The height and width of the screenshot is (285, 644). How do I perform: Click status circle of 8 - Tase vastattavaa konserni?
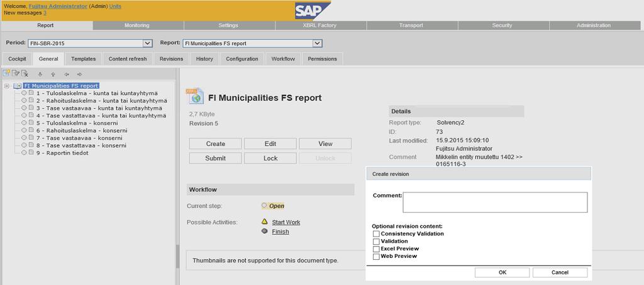tap(25, 145)
